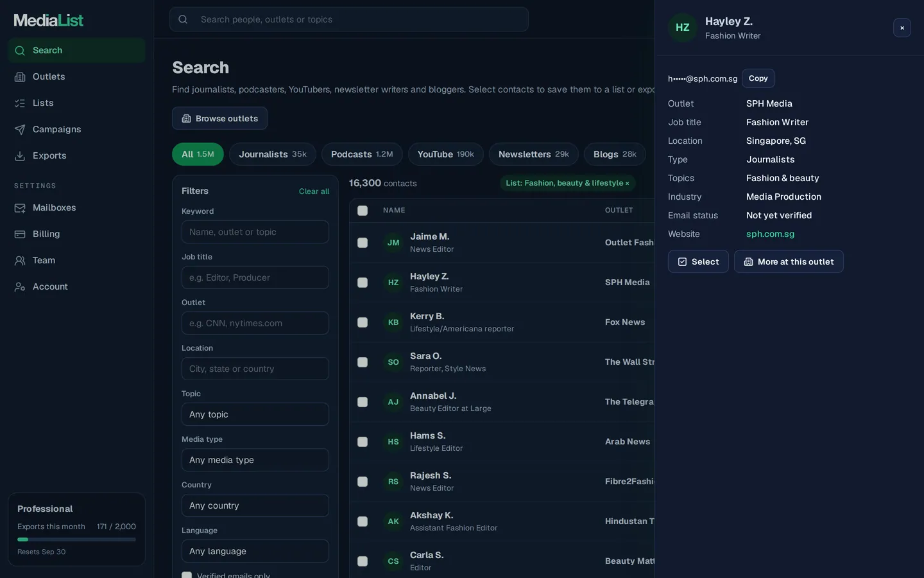The image size is (924, 578).
Task: Check the box for Hayley Z.
Action: click(x=363, y=283)
